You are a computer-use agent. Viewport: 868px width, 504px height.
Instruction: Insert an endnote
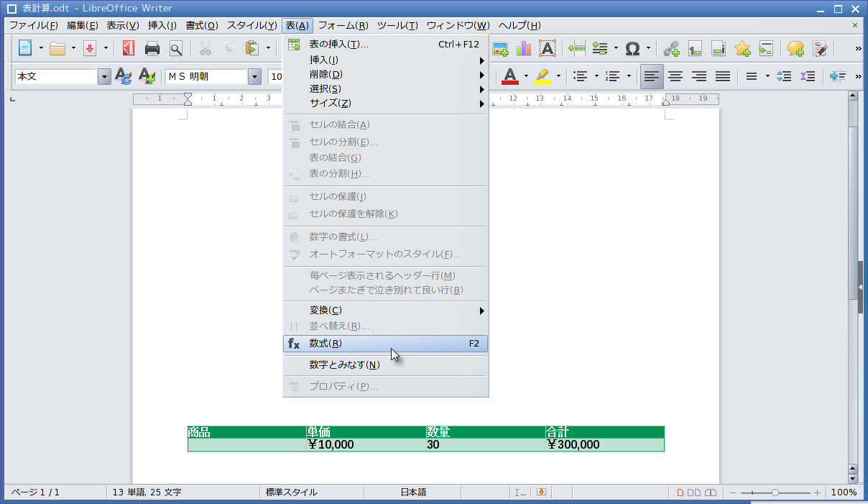click(x=719, y=48)
